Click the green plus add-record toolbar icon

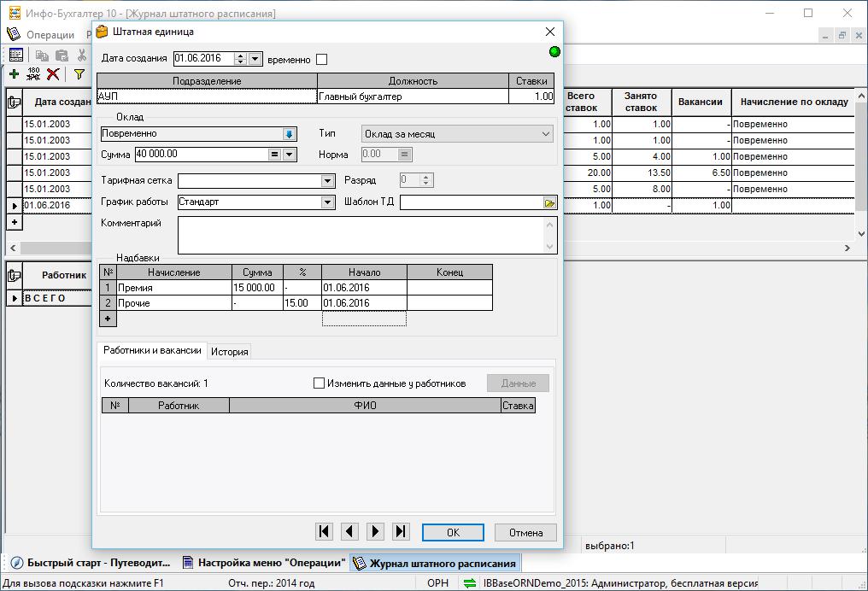[x=14, y=74]
